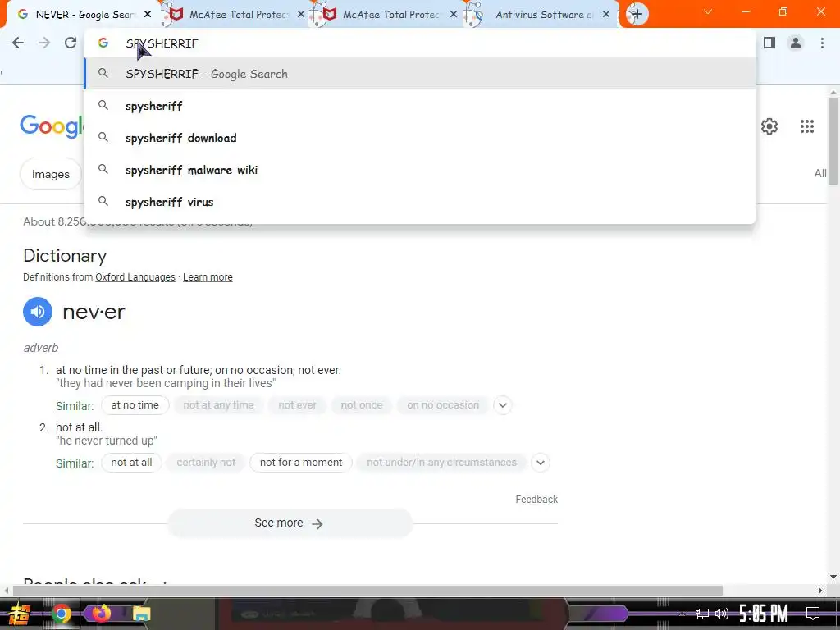Select the 'not for a moment' chip
The image size is (840, 630).
(x=300, y=463)
